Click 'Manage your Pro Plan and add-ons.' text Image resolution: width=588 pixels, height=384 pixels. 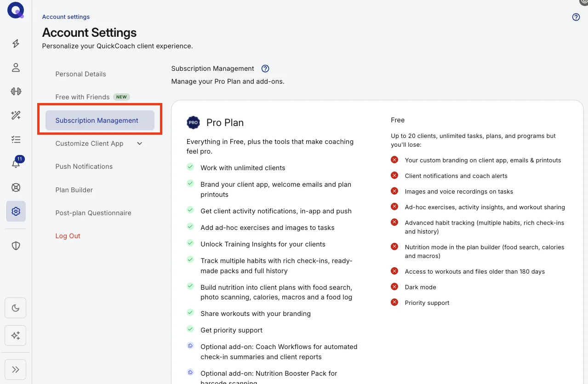(228, 81)
